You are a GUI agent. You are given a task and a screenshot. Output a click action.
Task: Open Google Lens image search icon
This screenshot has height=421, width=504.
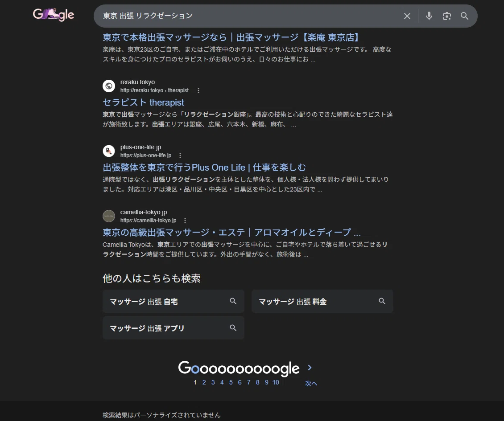446,16
